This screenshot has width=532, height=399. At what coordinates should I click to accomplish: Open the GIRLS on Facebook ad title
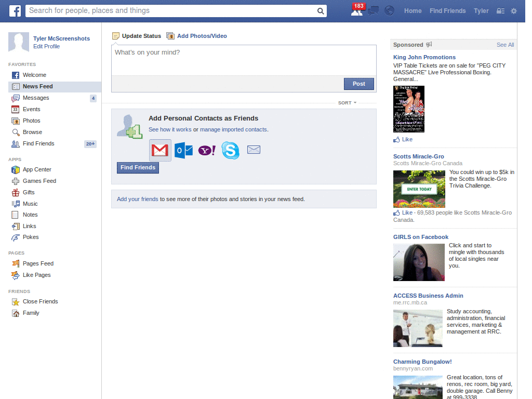point(421,237)
